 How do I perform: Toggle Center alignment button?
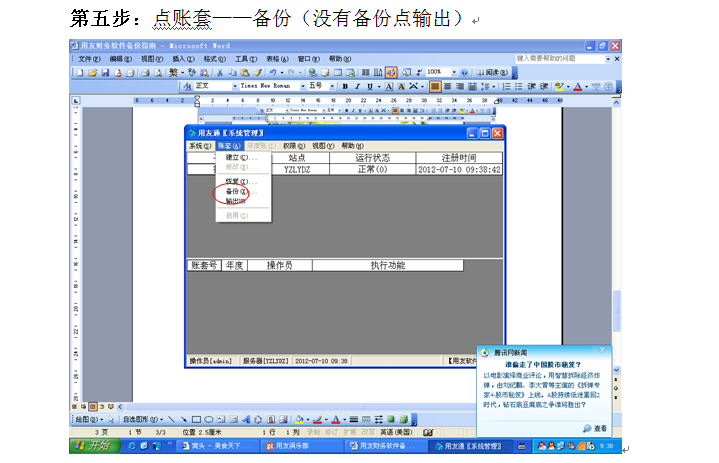pos(448,86)
